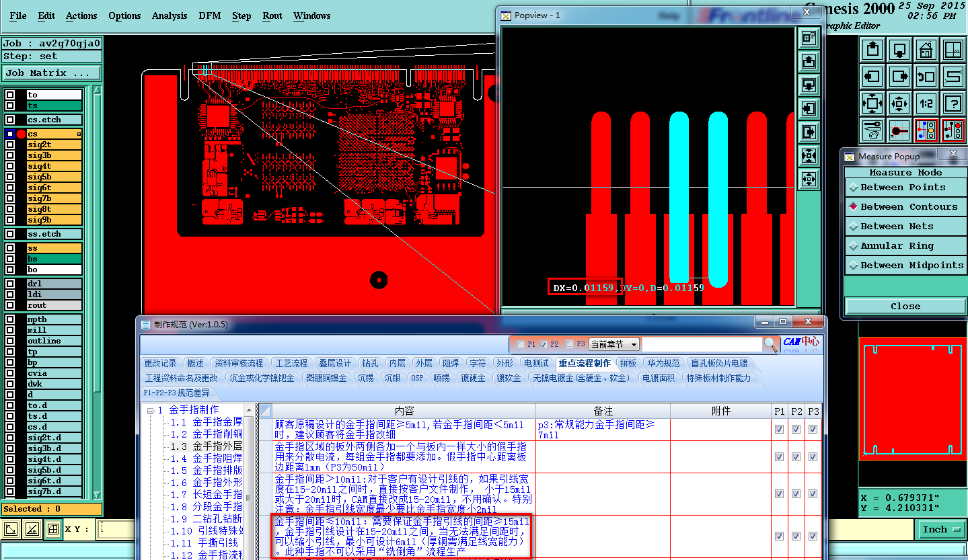This screenshot has width=968, height=560.
Task: Select the sig9b layer row
Action: [54, 220]
